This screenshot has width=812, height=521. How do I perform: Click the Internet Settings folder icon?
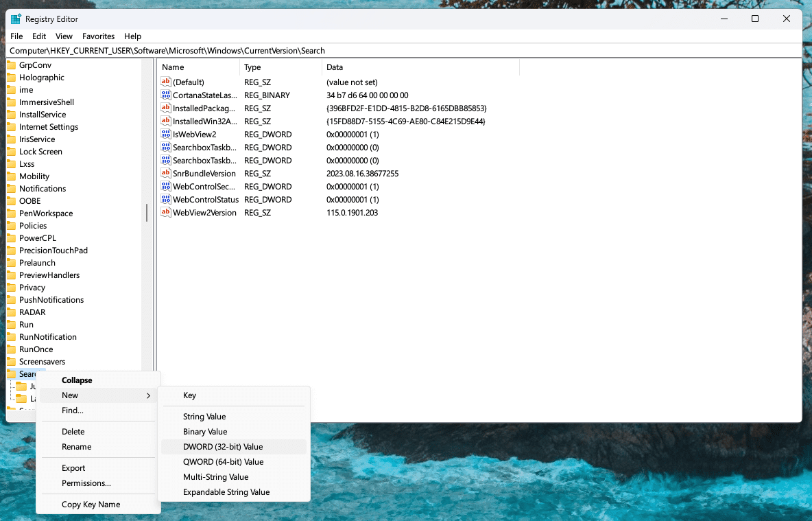point(12,126)
